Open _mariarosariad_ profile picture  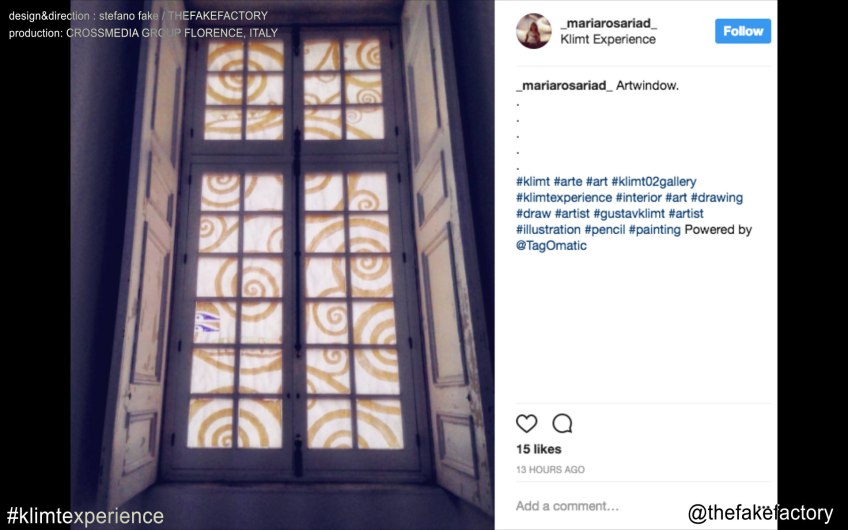point(533,31)
